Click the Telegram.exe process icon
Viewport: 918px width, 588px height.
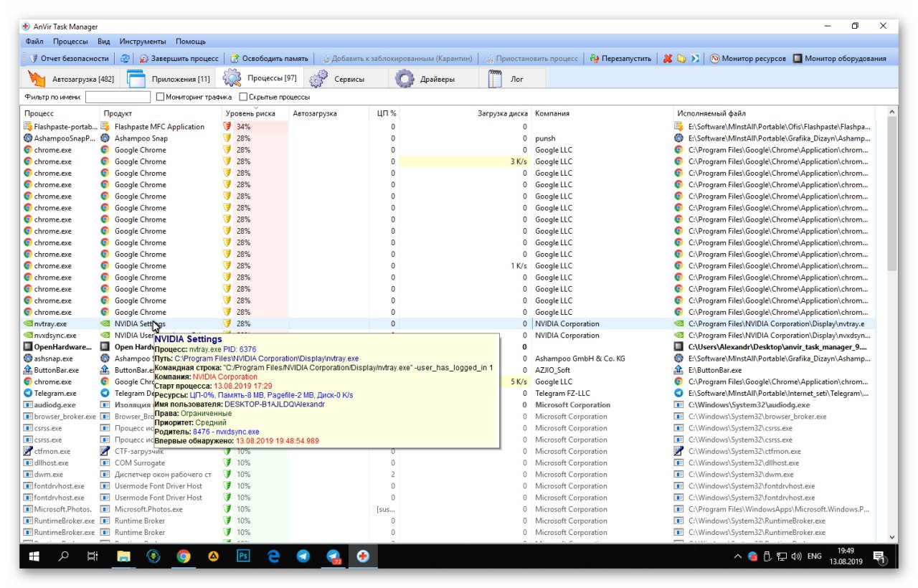[28, 393]
